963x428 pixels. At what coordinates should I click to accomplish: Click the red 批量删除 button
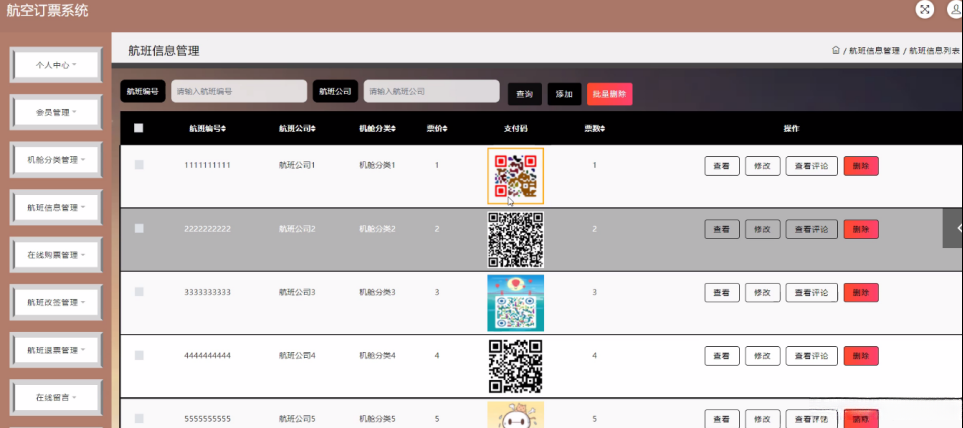click(x=609, y=94)
